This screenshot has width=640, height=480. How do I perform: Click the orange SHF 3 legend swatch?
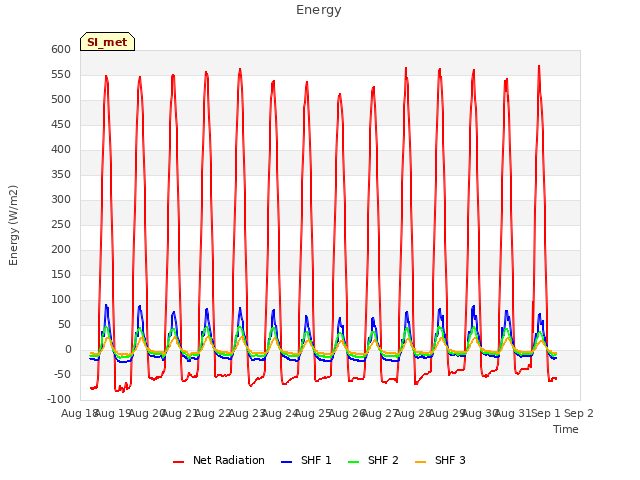point(420,462)
